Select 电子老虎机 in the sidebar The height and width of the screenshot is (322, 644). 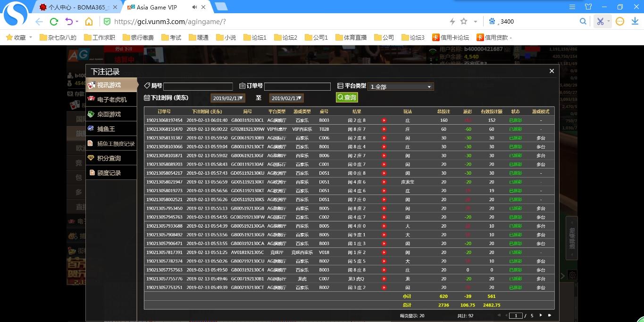[111, 100]
